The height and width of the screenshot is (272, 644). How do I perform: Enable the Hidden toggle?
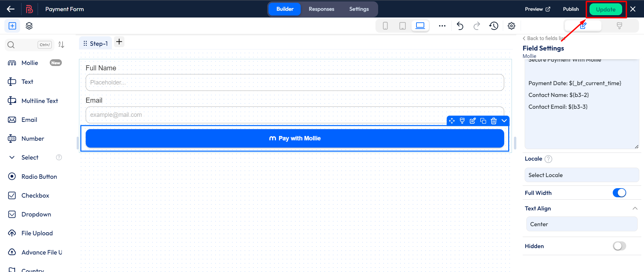[x=619, y=246]
